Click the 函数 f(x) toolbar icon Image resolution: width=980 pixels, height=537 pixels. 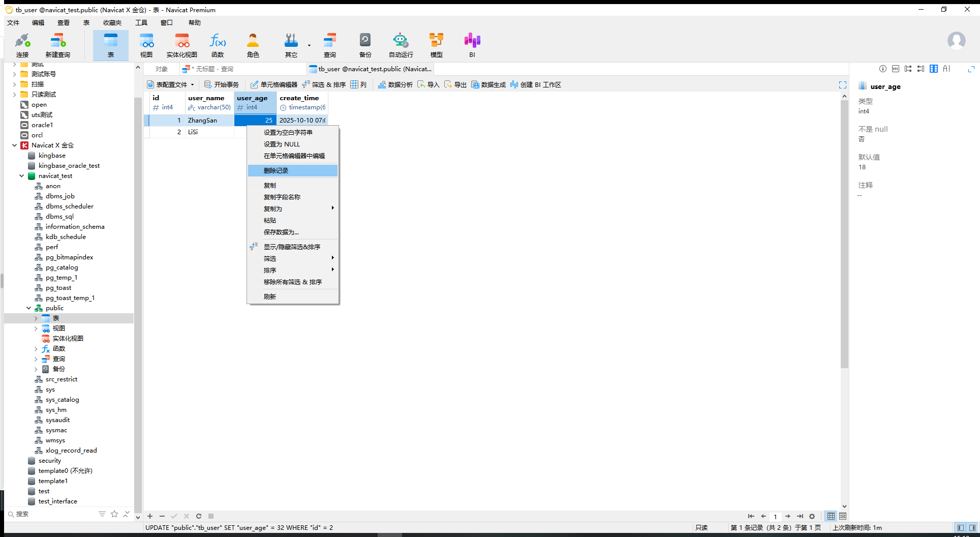click(218, 45)
